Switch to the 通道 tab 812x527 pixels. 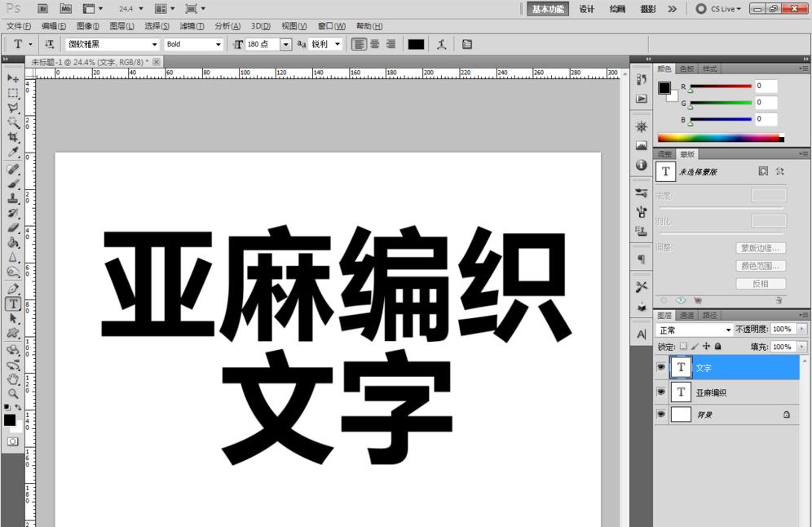point(686,314)
